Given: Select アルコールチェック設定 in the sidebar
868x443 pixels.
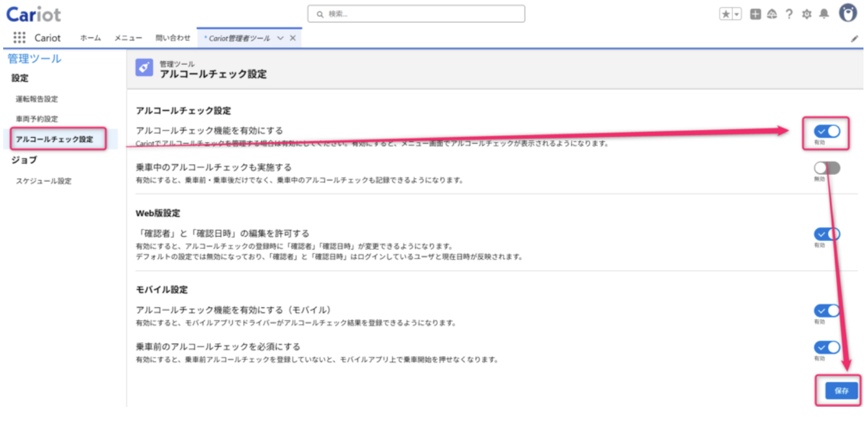Looking at the screenshot, I should (x=55, y=139).
